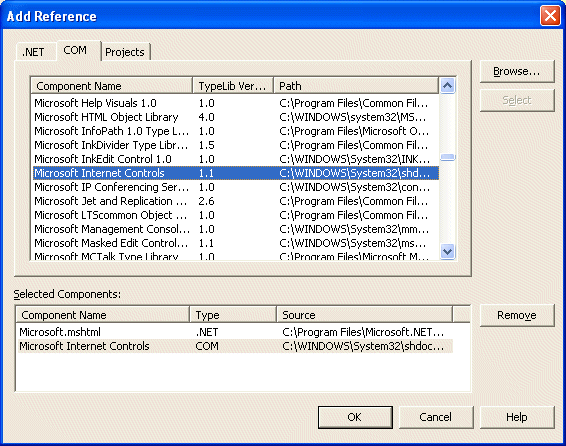
Task: Confirm with the OK button
Action: [355, 417]
